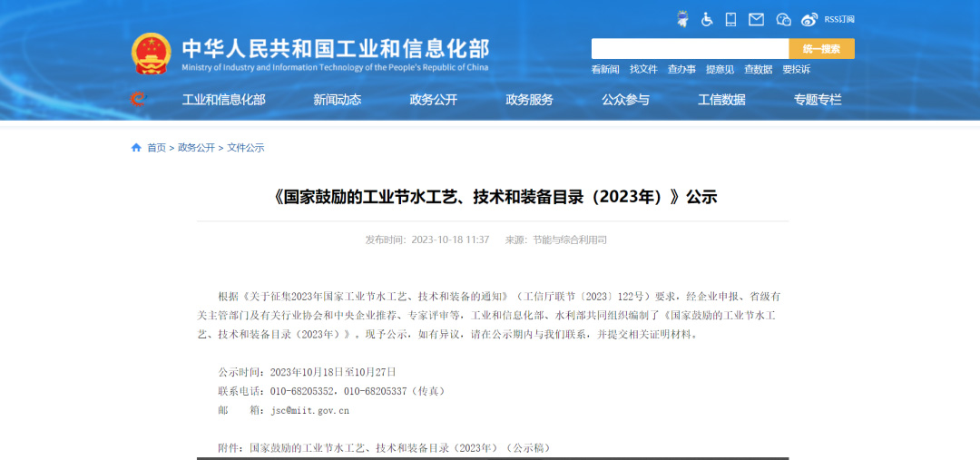Click the mobile phone version icon
This screenshot has width=980, height=460.
(731, 19)
